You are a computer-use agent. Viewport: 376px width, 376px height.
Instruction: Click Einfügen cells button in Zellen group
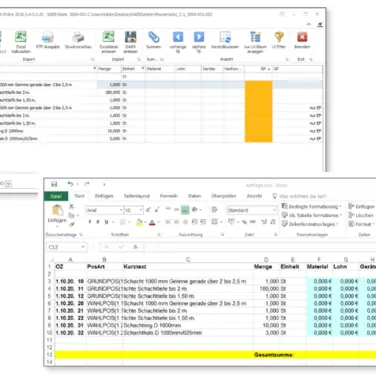point(361,206)
